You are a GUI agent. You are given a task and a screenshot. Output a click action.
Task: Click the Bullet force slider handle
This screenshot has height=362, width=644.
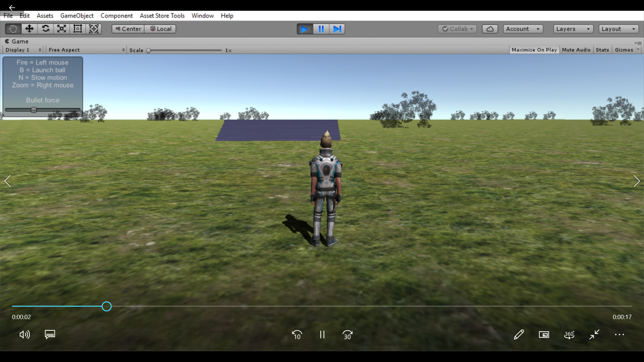(x=34, y=110)
